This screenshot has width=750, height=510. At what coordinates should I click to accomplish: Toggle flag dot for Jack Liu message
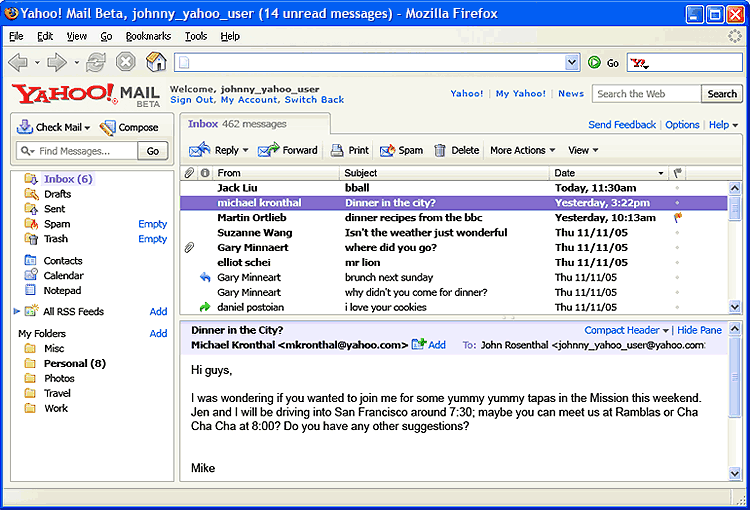[678, 188]
